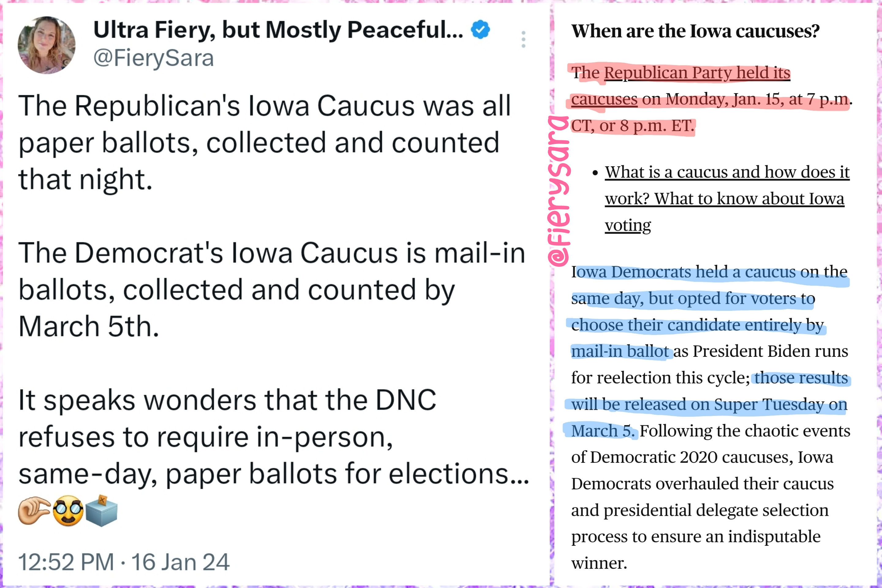Click the 'voting' word ending the bulleted link
This screenshot has width=882, height=588.
click(x=628, y=225)
